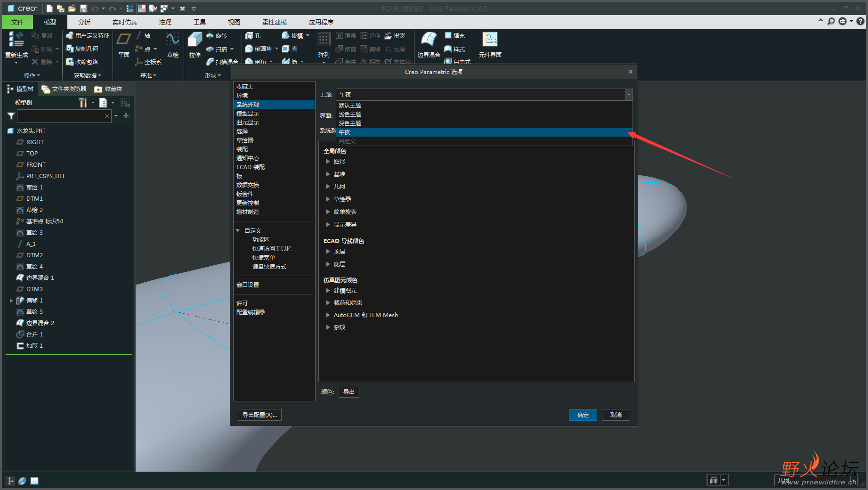
Task: Close the Creo Parametric options dialog
Action: [631, 72]
